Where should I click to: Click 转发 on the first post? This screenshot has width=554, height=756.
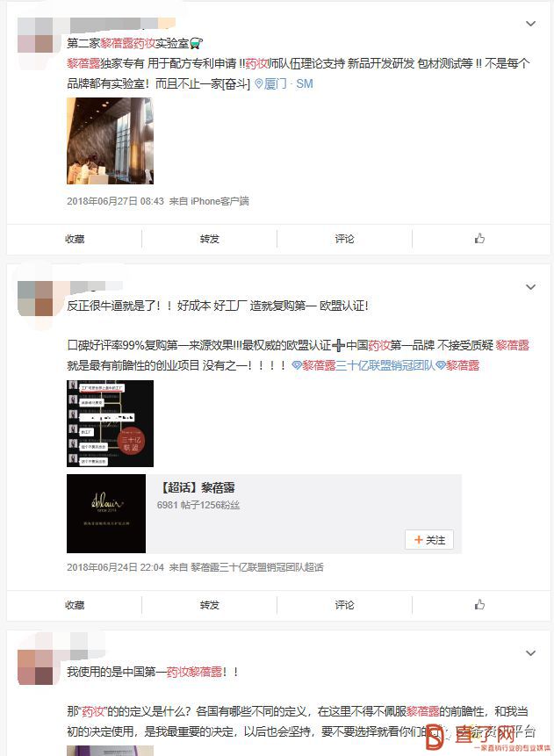209,239
